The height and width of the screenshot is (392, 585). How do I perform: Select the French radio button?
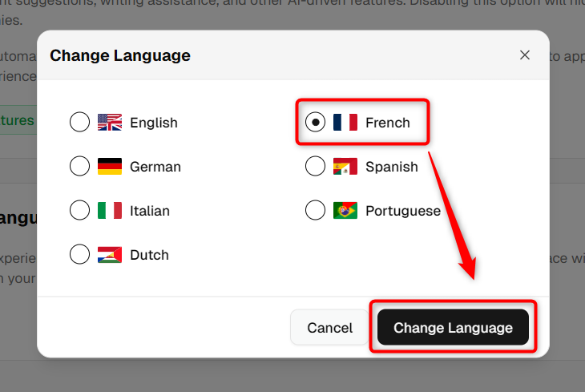coord(315,122)
